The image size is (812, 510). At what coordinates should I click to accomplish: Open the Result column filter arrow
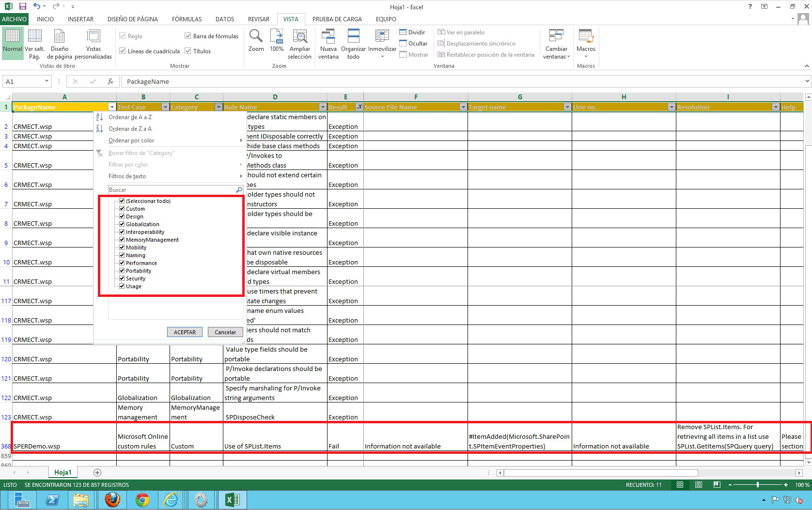coord(359,107)
